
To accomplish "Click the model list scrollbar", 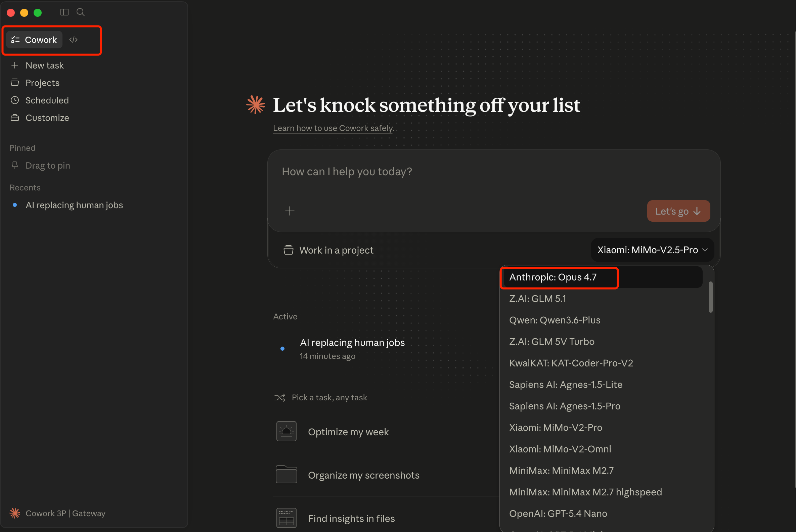I will tap(710, 297).
